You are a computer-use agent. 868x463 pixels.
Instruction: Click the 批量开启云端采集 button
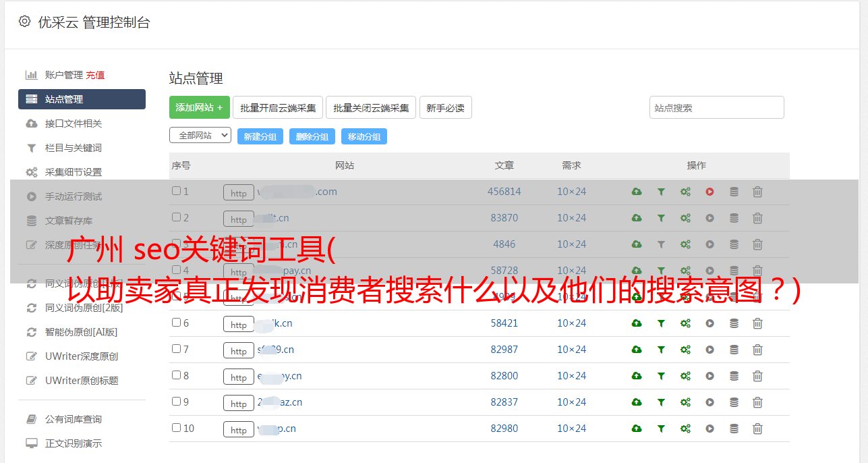click(x=278, y=108)
